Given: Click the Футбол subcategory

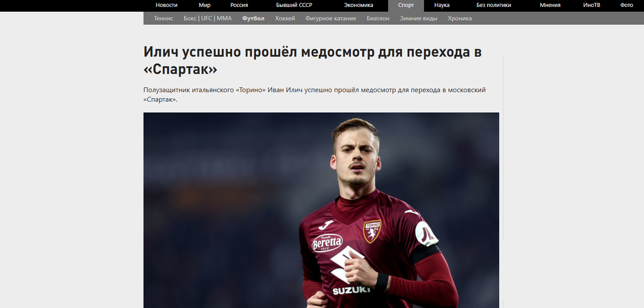Looking at the screenshot, I should click(x=253, y=18).
